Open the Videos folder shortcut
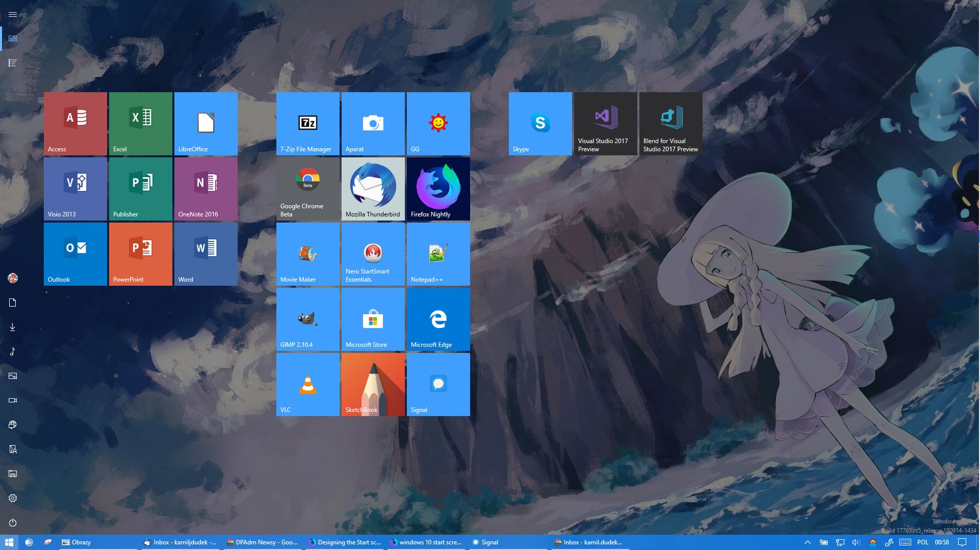 pyautogui.click(x=13, y=400)
